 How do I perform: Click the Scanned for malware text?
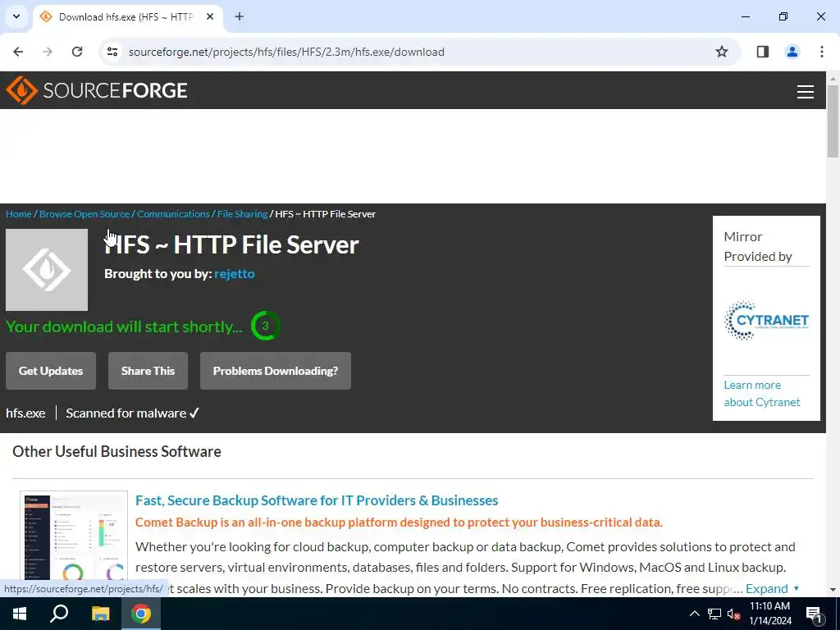(132, 413)
